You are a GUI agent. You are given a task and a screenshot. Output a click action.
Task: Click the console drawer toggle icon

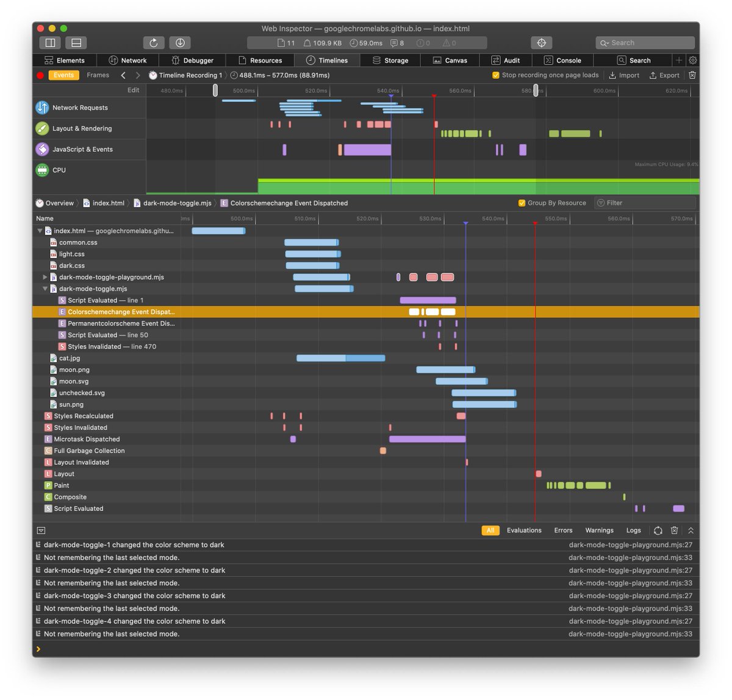[41, 530]
